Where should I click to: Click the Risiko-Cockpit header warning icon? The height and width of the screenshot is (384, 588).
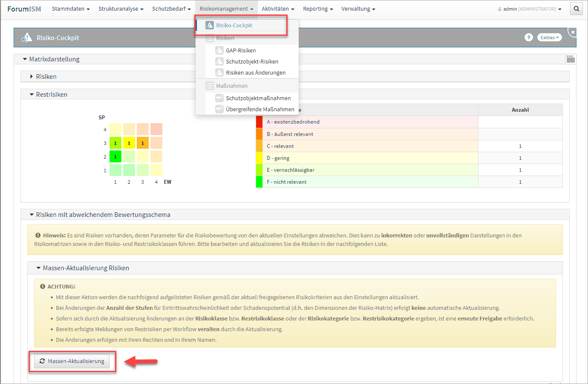(27, 38)
